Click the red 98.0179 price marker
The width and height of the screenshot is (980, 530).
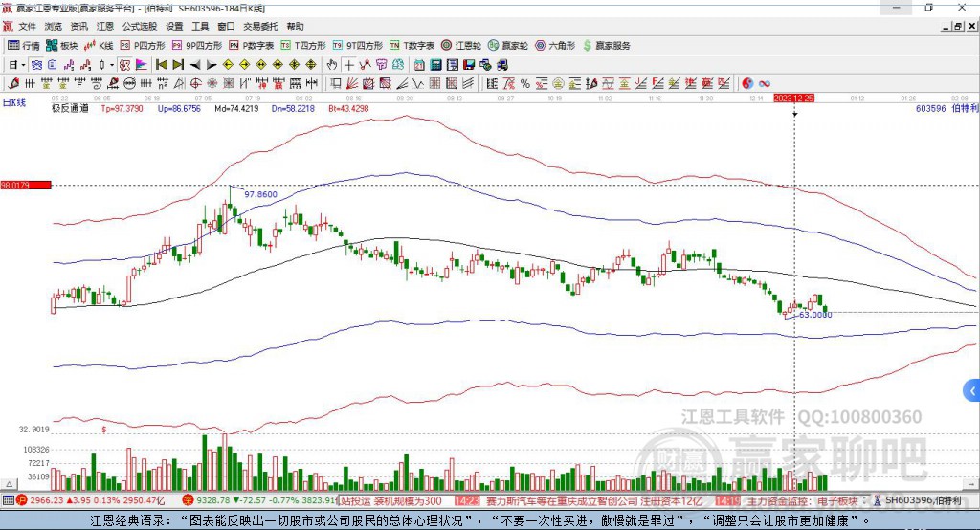[x=26, y=185]
